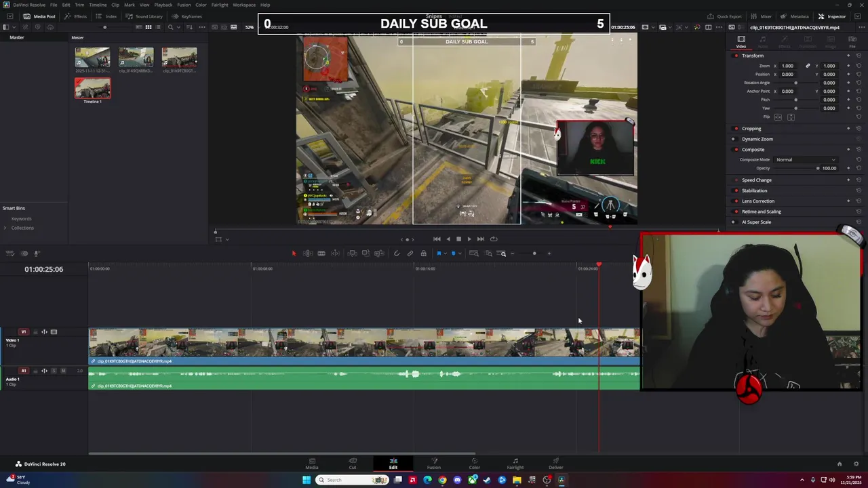Open the flag color dropdown

point(445,253)
